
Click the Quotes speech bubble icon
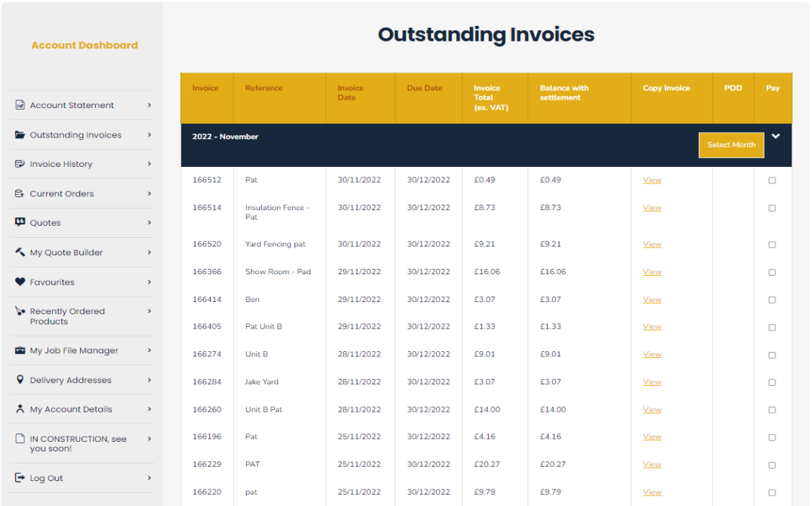20,223
